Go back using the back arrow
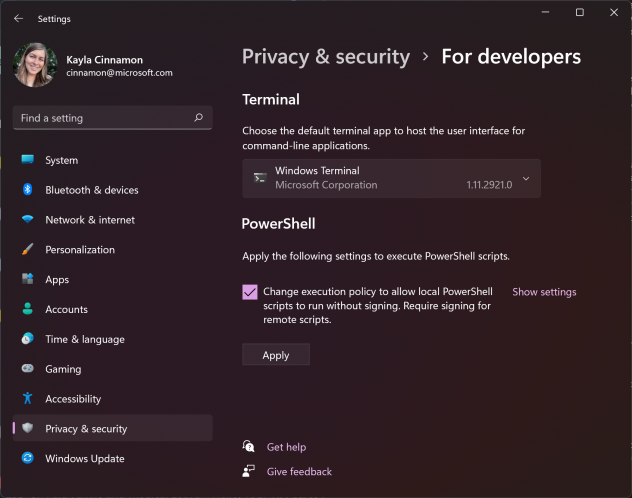The width and height of the screenshot is (632, 498). point(18,18)
